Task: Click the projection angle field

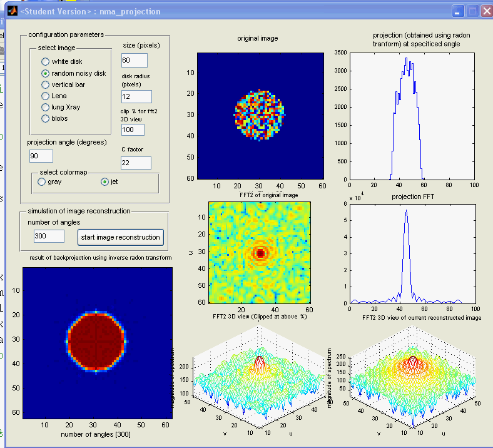Action: 41,156
